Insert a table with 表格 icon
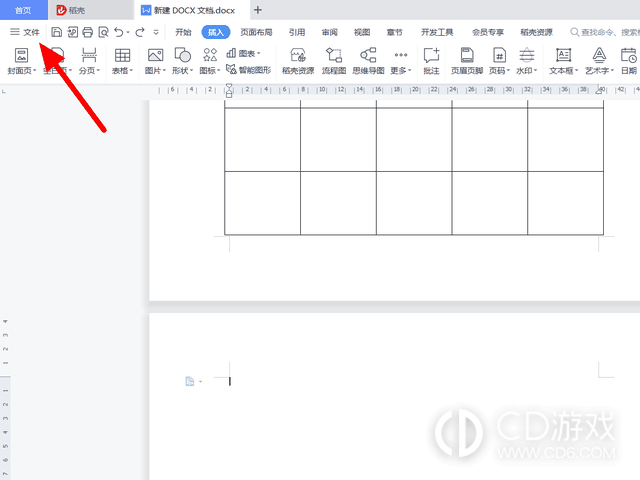The width and height of the screenshot is (640, 480). point(121,56)
